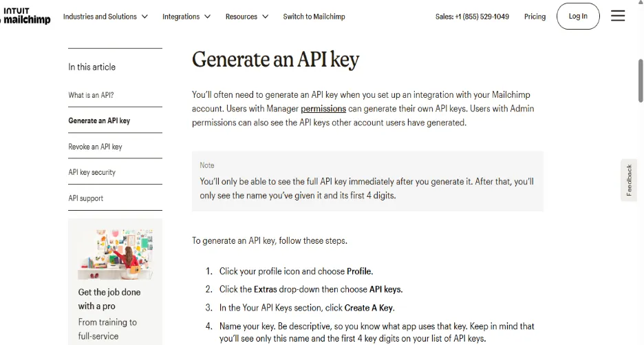Open the API support section link
The width and height of the screenshot is (644, 345).
click(85, 198)
